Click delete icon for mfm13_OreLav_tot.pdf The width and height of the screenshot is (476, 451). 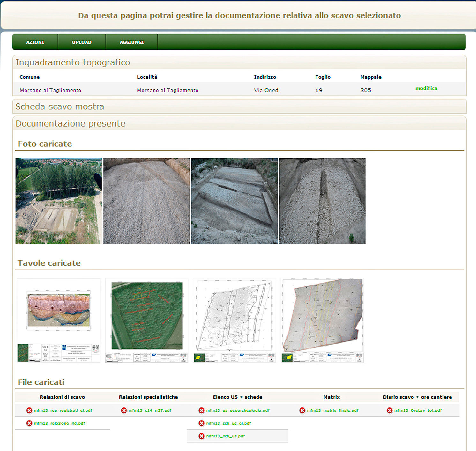[x=390, y=410]
